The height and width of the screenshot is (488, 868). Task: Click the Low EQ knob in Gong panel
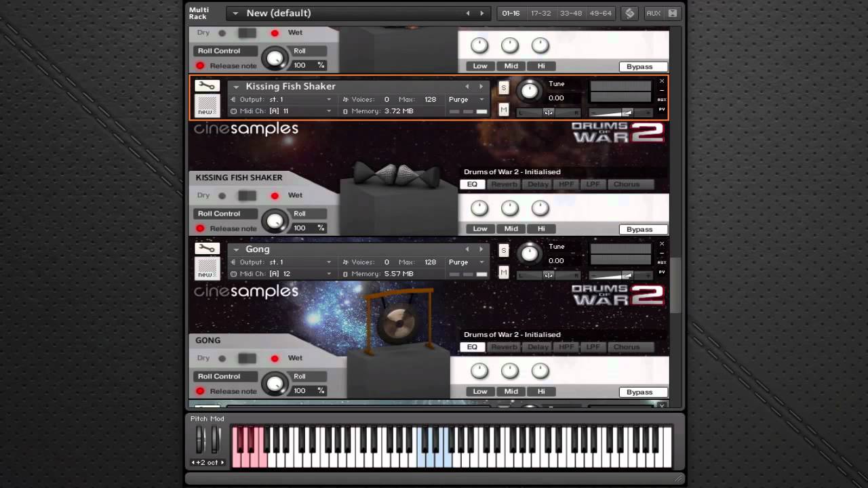tap(479, 371)
